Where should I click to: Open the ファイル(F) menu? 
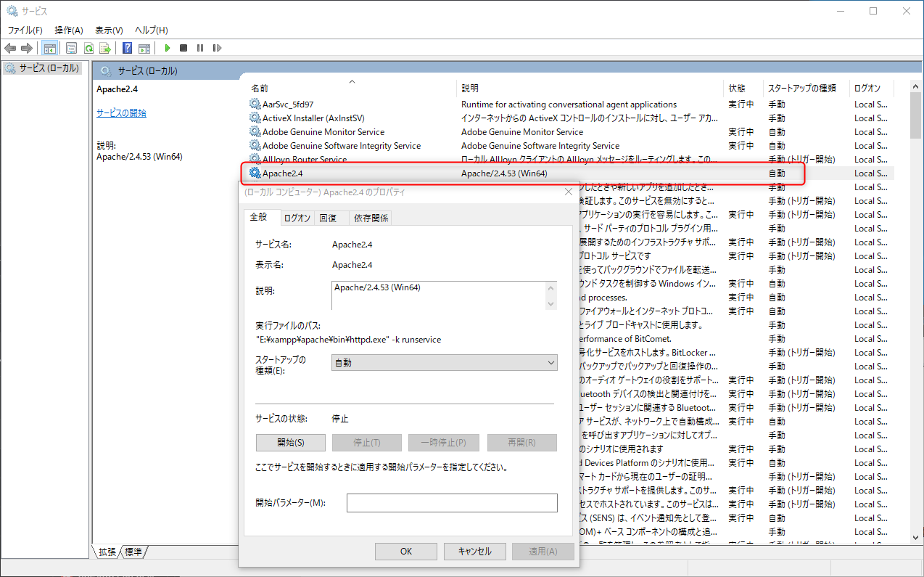coord(25,30)
